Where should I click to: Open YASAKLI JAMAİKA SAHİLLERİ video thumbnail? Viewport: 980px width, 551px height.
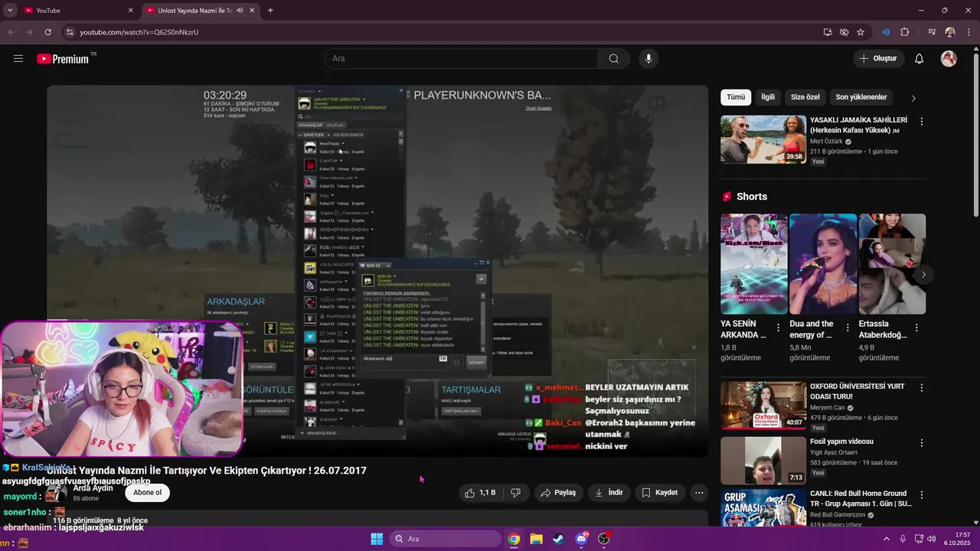coord(763,139)
